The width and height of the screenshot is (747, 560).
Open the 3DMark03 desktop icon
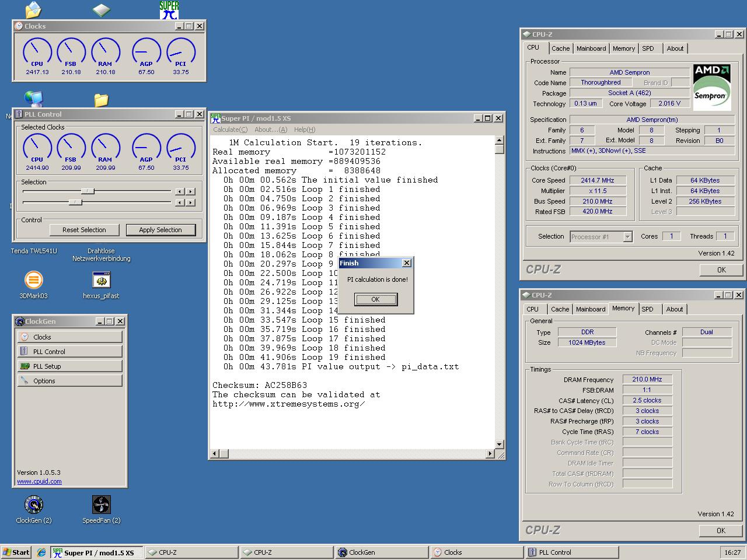coord(34,280)
